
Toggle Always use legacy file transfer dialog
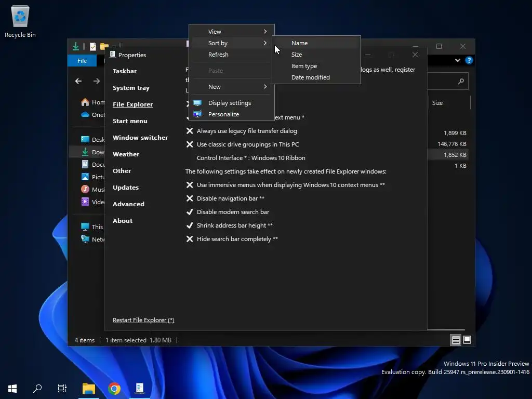click(241, 131)
